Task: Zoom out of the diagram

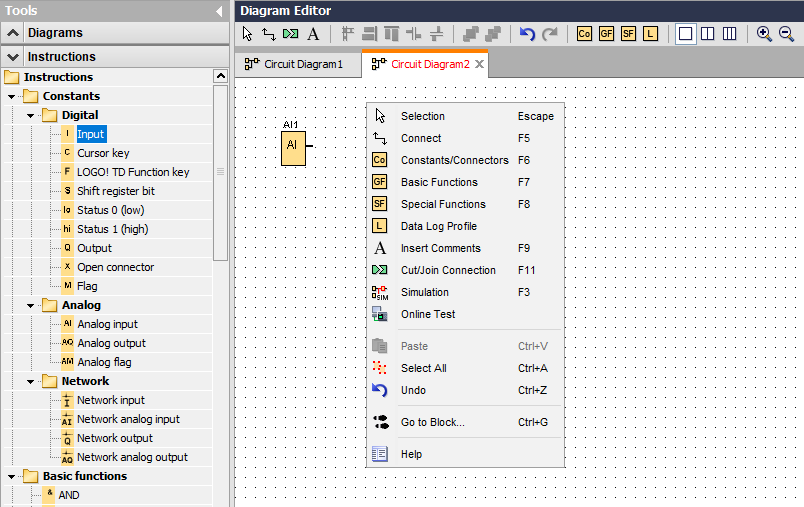Action: (x=786, y=34)
